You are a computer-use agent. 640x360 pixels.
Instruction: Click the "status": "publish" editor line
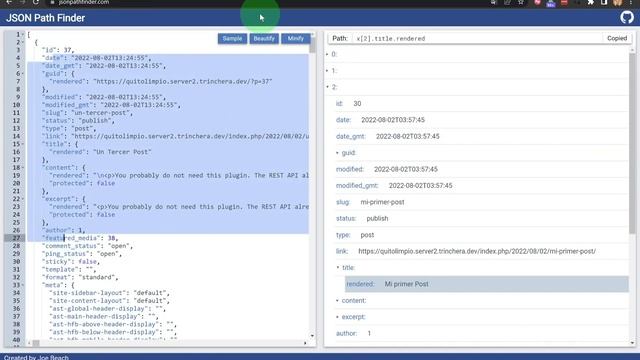[78, 120]
